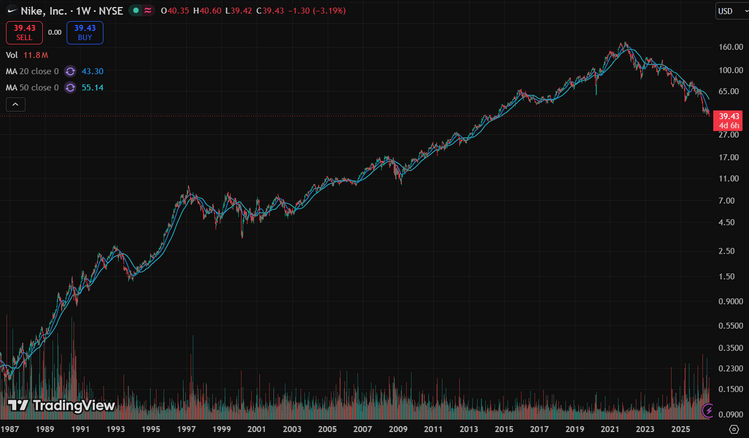Click the 2005 time axis label
Image resolution: width=749 pixels, height=438 pixels.
tap(327, 429)
